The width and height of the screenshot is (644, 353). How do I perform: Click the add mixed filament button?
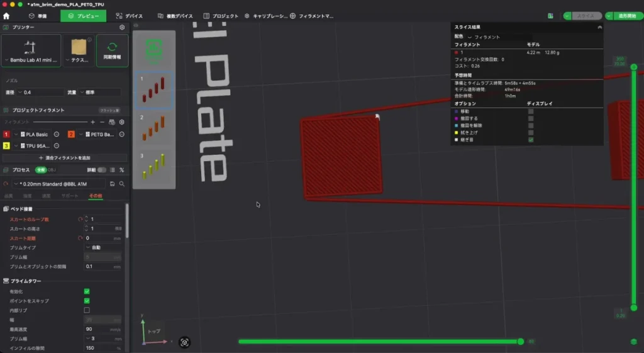(x=65, y=158)
